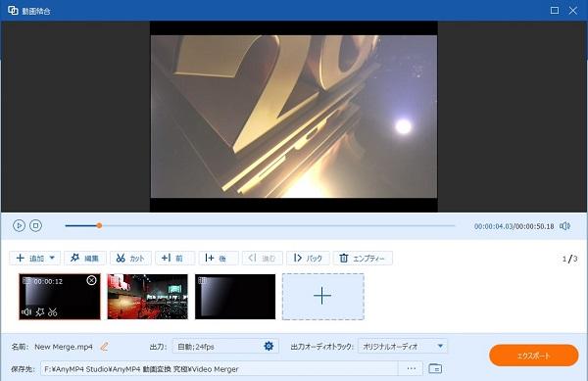This screenshot has width=588, height=381.
Task: Click the output format field 自動;24fps
Action: coord(225,346)
